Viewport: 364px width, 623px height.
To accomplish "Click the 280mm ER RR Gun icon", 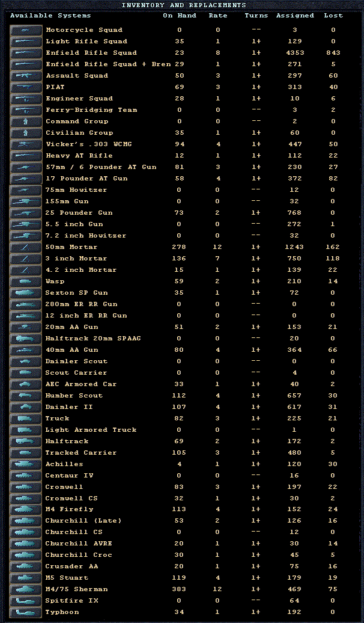I will tap(26, 305).
